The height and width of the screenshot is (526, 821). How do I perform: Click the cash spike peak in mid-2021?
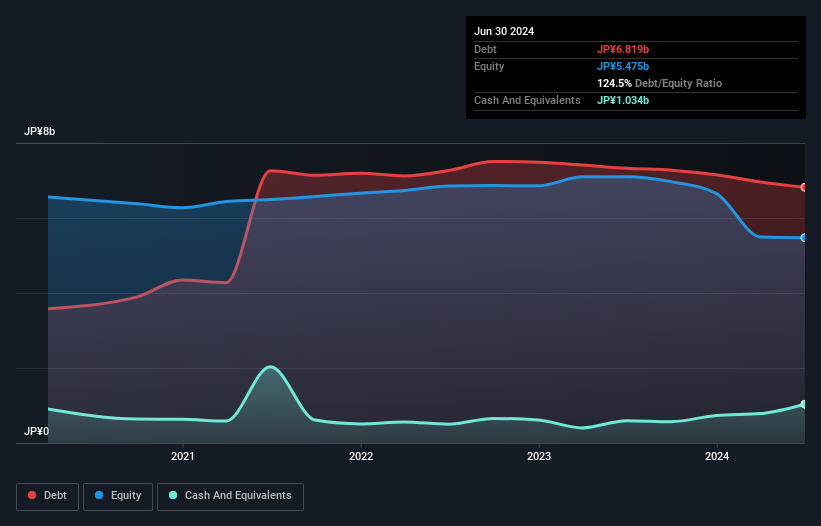coord(270,366)
